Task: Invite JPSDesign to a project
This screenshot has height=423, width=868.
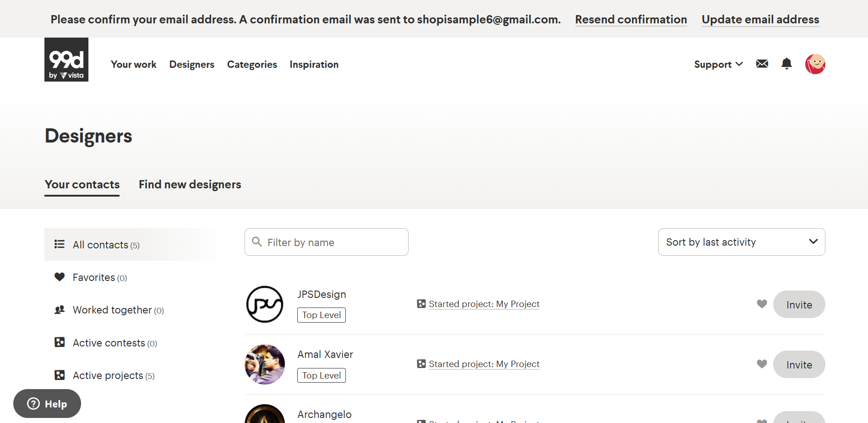Action: coord(799,304)
